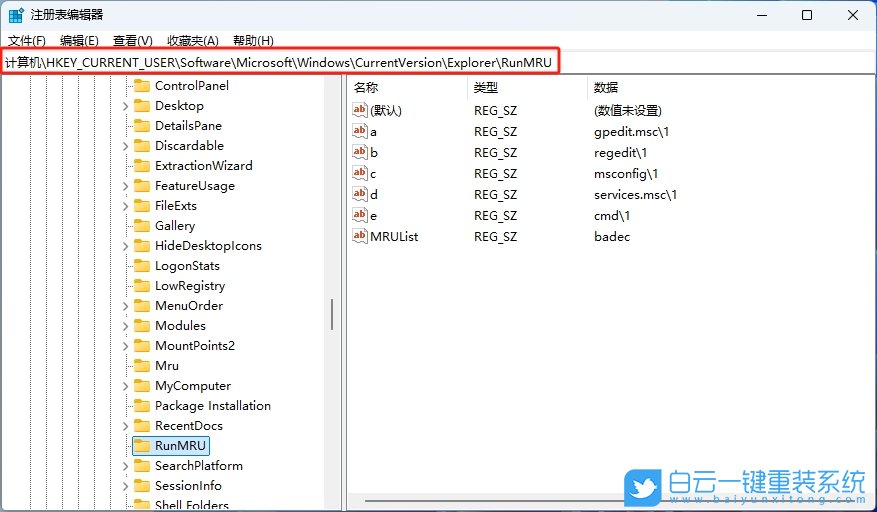Click the string icon of value e
This screenshot has height=512, width=877.
pyautogui.click(x=360, y=215)
